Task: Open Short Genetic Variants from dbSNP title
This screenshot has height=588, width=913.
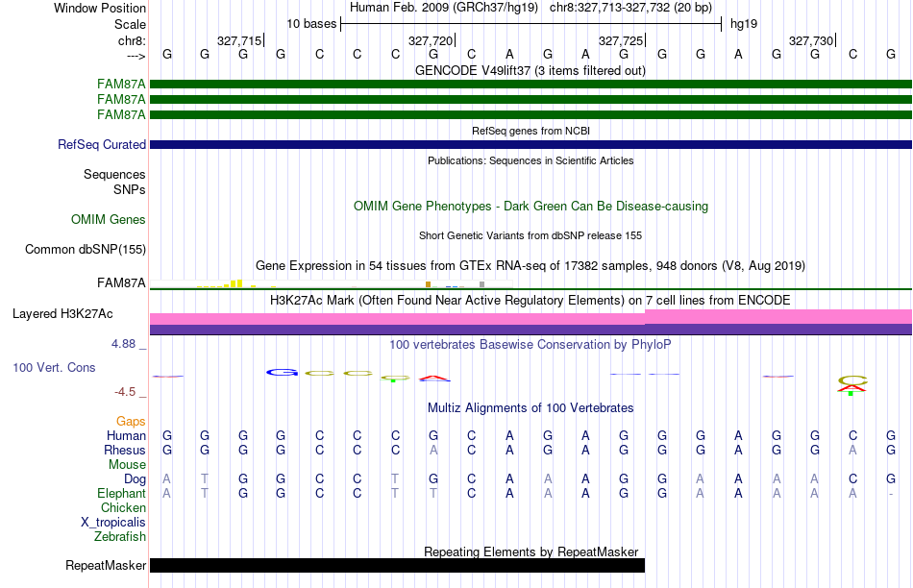Action: [531, 235]
